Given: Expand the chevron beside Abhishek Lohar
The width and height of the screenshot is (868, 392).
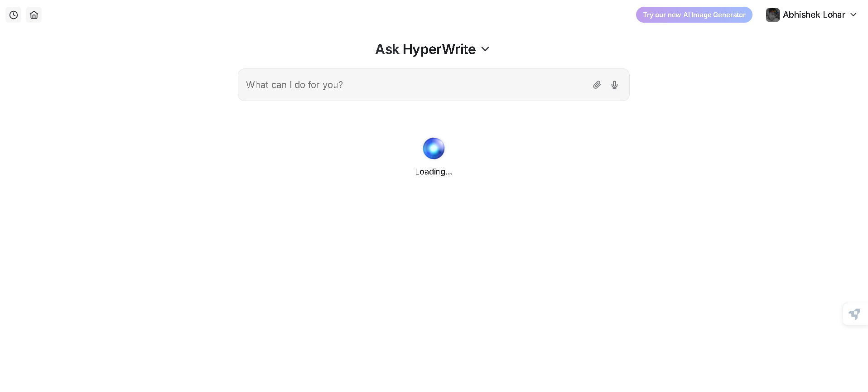Looking at the screenshot, I should click(854, 15).
